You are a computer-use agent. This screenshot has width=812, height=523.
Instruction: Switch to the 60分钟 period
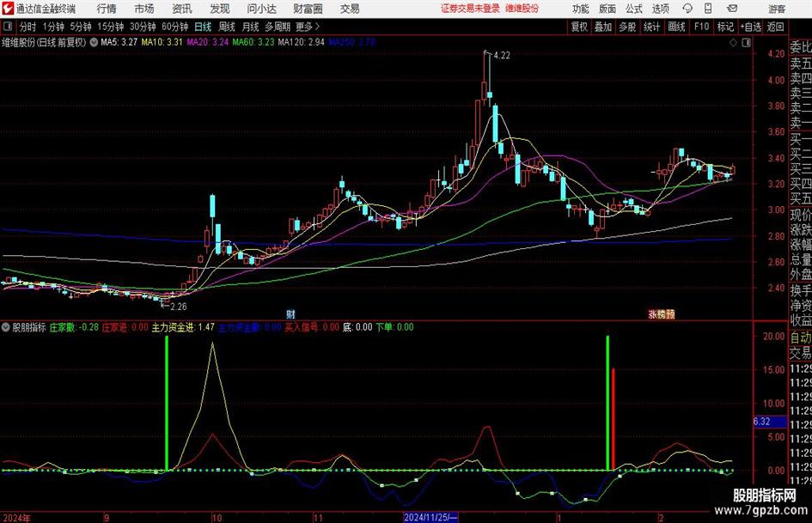point(174,27)
